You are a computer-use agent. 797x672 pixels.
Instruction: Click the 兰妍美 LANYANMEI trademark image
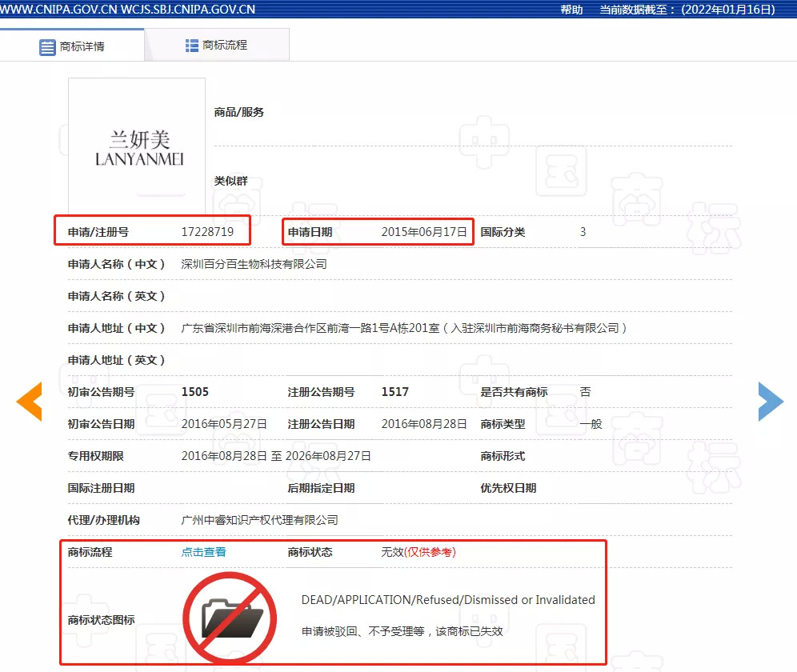point(138,148)
